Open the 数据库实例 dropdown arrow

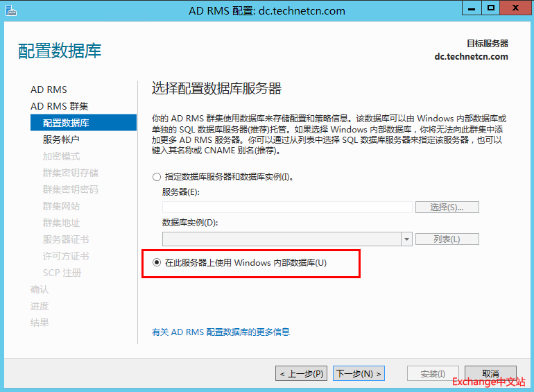coord(406,239)
